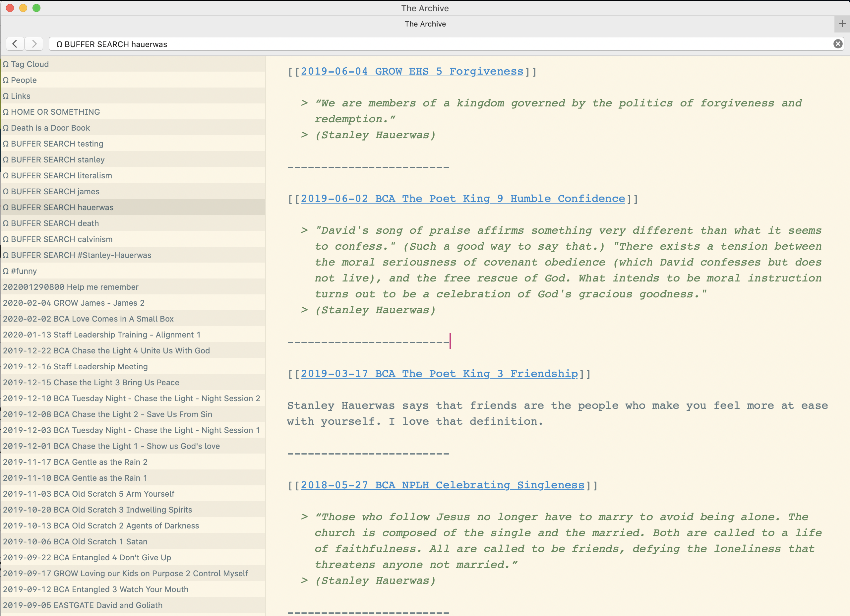850x616 pixels.
Task: Select the Ω Links note
Action: [133, 96]
